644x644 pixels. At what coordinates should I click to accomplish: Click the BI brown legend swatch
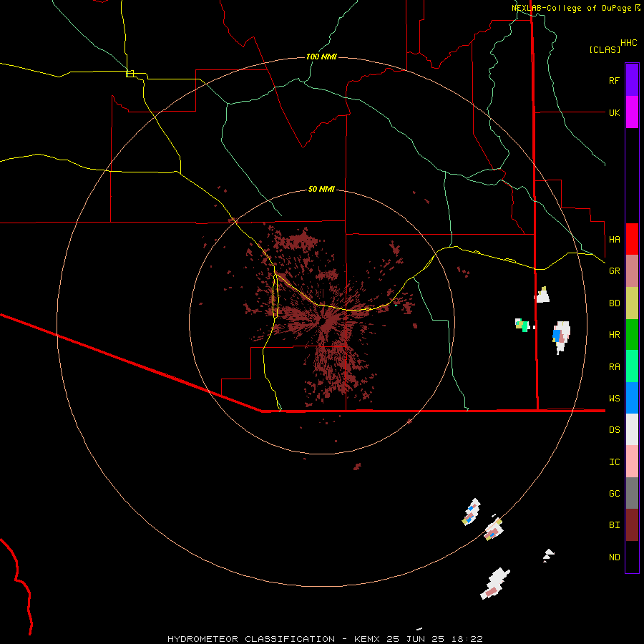(632, 525)
